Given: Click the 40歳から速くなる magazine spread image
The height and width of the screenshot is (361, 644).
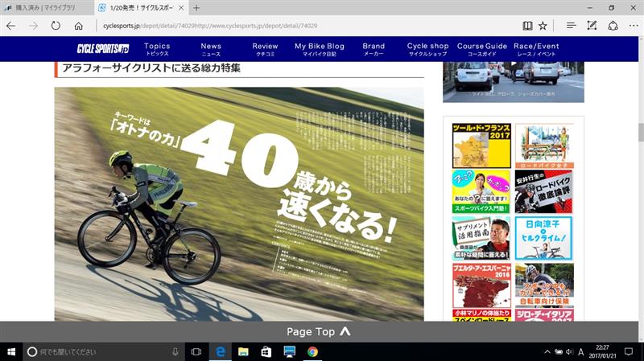Looking at the screenshot, I should [x=239, y=204].
